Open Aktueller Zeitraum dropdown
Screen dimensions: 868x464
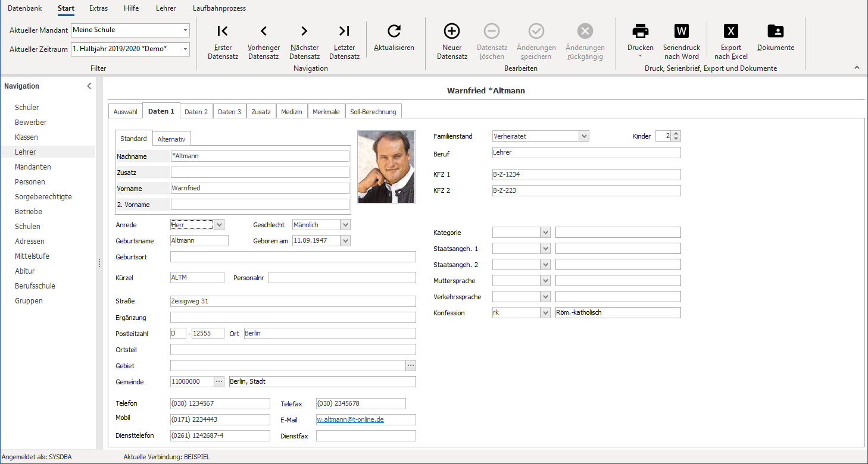[x=185, y=49]
